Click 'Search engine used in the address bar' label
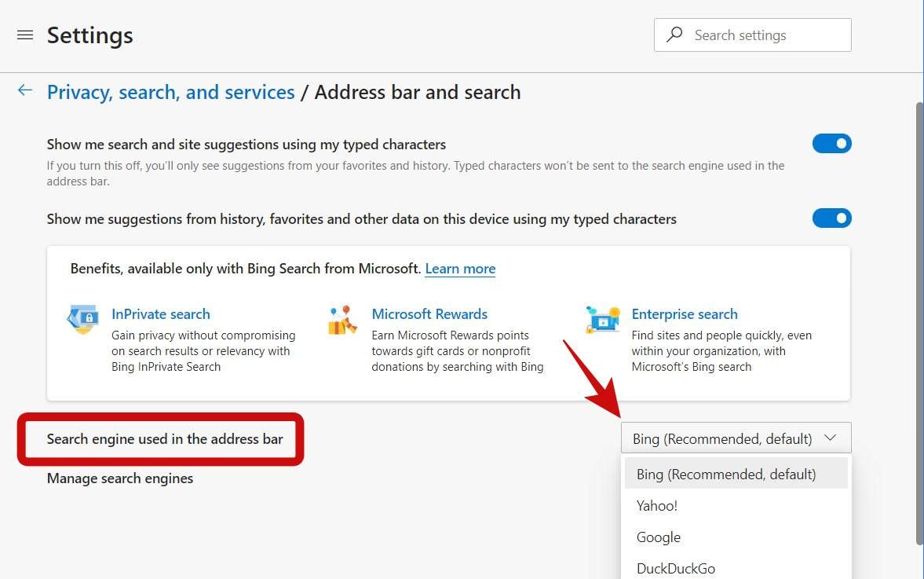This screenshot has height=579, width=924. pyautogui.click(x=165, y=439)
